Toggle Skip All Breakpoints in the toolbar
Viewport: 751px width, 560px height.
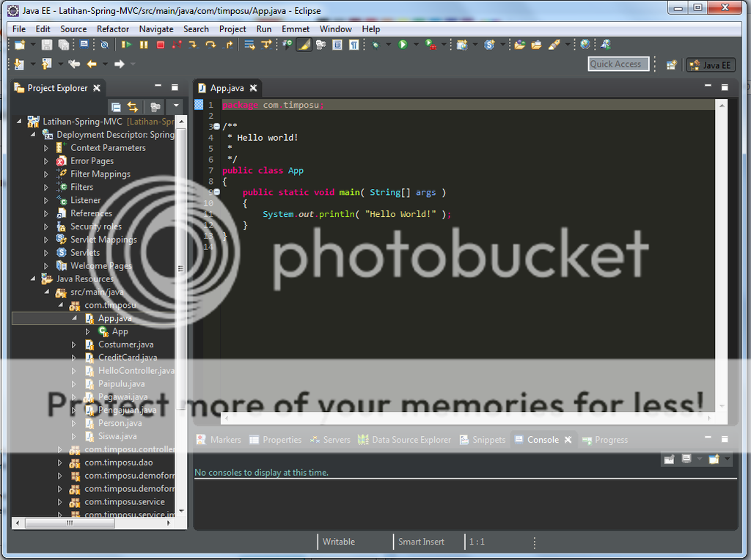(x=104, y=46)
